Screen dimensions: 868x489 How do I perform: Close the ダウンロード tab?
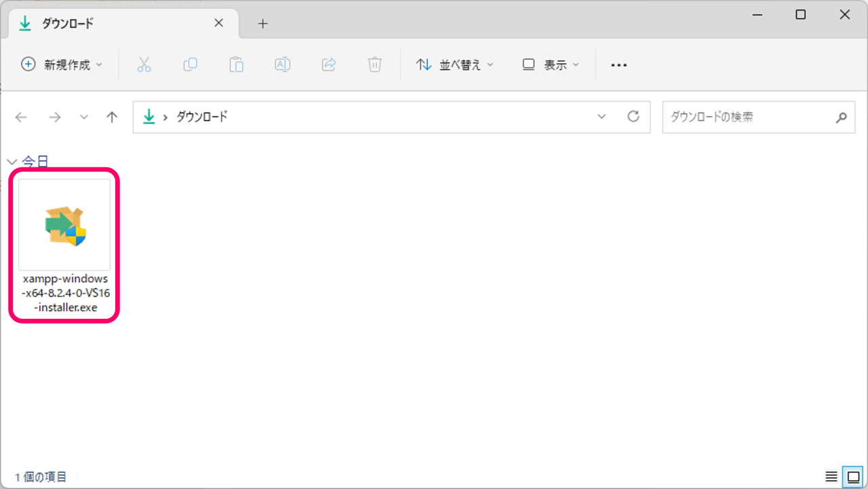pos(218,23)
